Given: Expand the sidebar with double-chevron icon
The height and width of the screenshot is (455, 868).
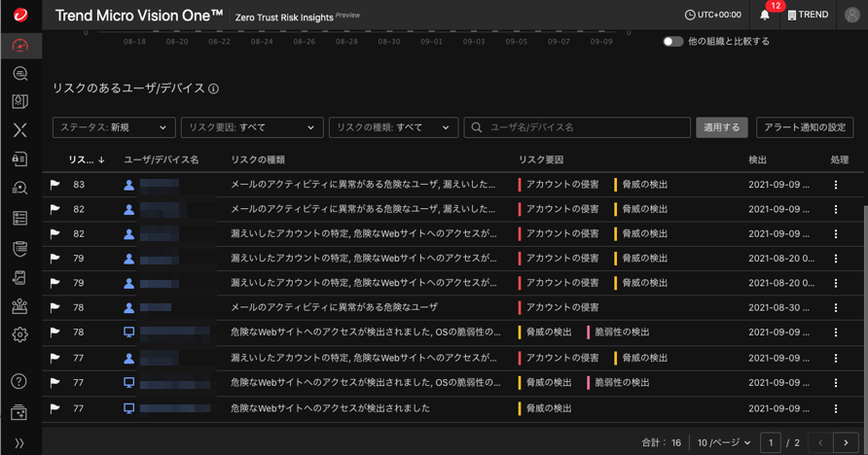Looking at the screenshot, I should [x=19, y=442].
